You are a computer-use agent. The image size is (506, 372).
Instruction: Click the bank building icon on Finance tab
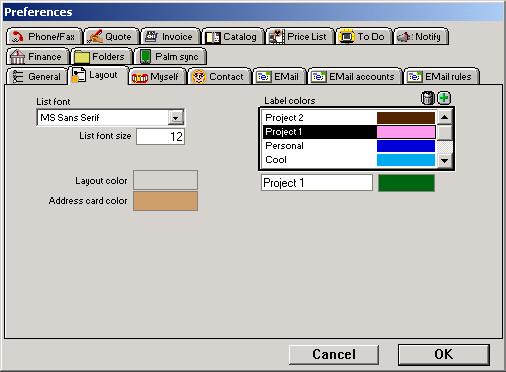17,56
